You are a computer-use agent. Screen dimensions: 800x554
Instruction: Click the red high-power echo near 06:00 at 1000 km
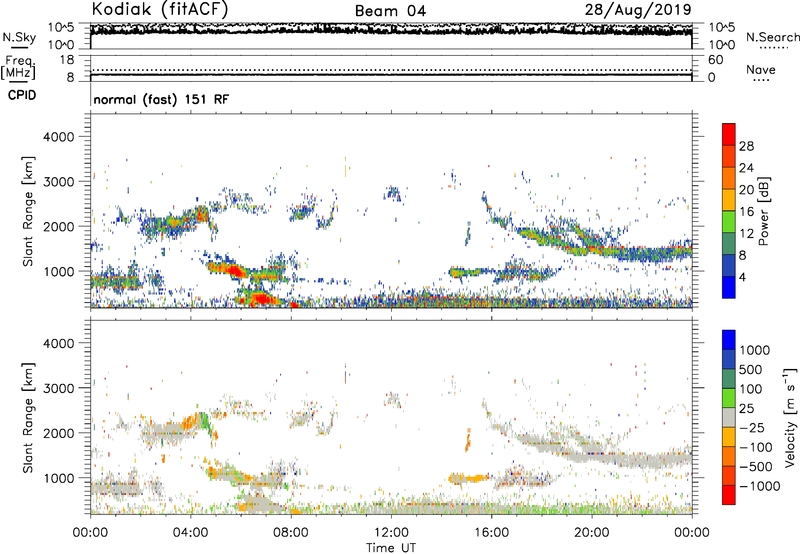(233, 270)
